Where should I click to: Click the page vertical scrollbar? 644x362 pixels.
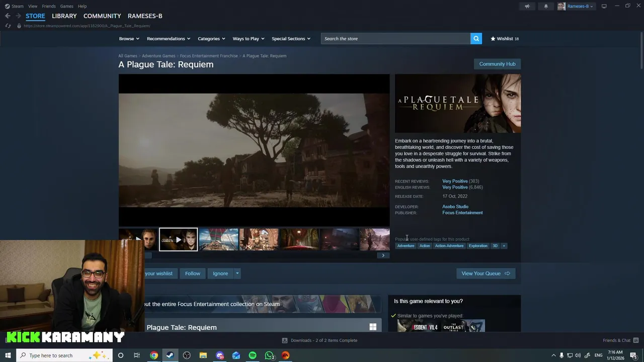[x=641, y=50]
